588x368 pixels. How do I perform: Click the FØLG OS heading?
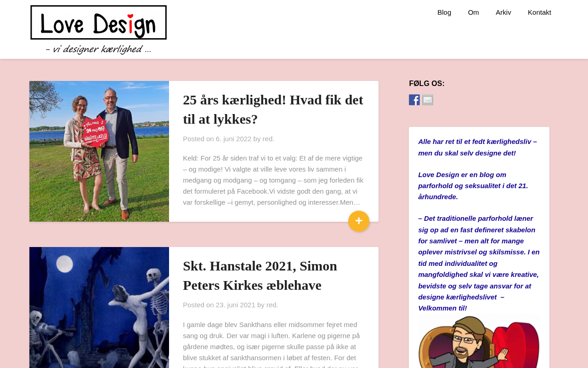pos(427,84)
